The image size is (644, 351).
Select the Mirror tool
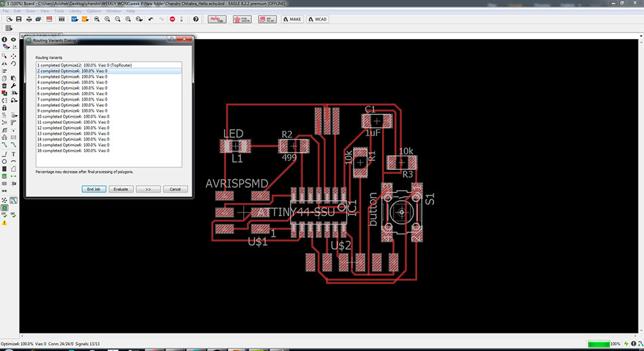tap(5, 64)
